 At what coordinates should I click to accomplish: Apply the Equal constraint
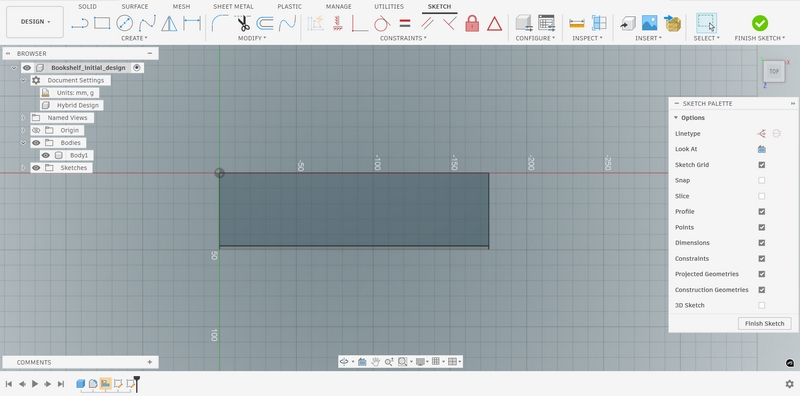(x=405, y=23)
